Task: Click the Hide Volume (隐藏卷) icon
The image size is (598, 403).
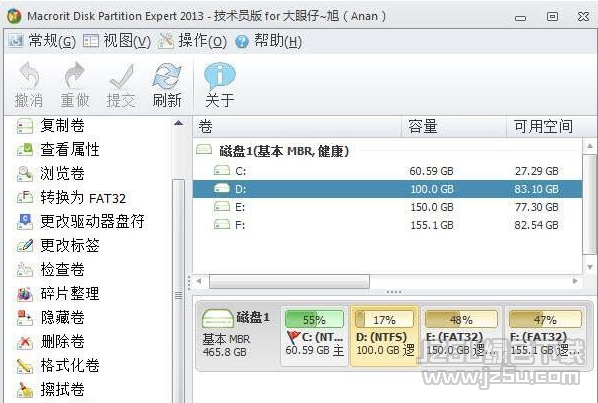Action: (25, 318)
